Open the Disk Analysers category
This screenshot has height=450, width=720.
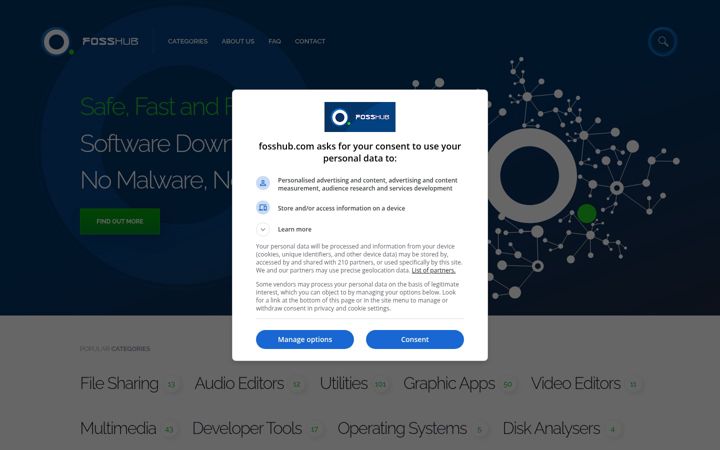click(x=551, y=428)
